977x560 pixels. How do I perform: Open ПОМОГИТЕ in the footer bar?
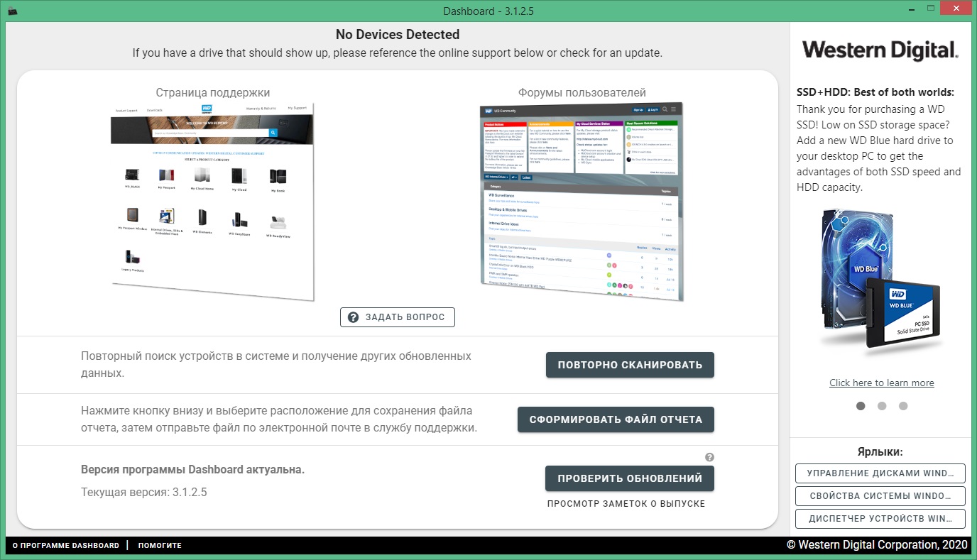[x=160, y=545]
